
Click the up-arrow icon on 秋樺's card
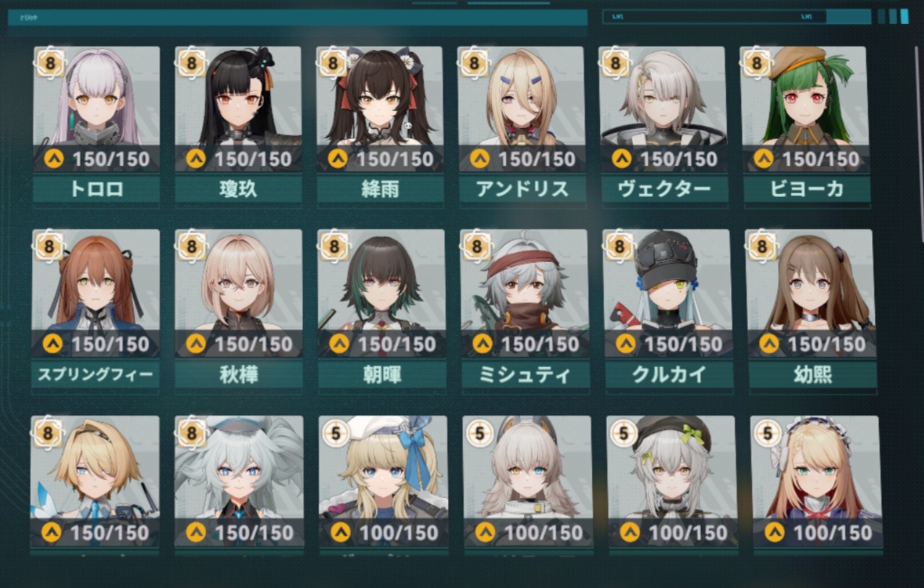(x=196, y=343)
